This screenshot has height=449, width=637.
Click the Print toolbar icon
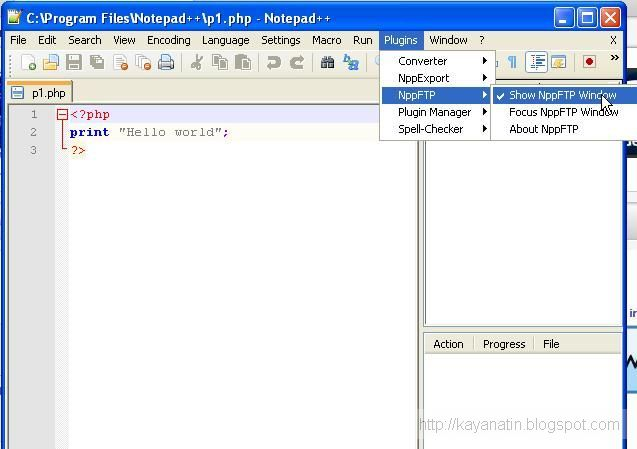click(x=166, y=63)
